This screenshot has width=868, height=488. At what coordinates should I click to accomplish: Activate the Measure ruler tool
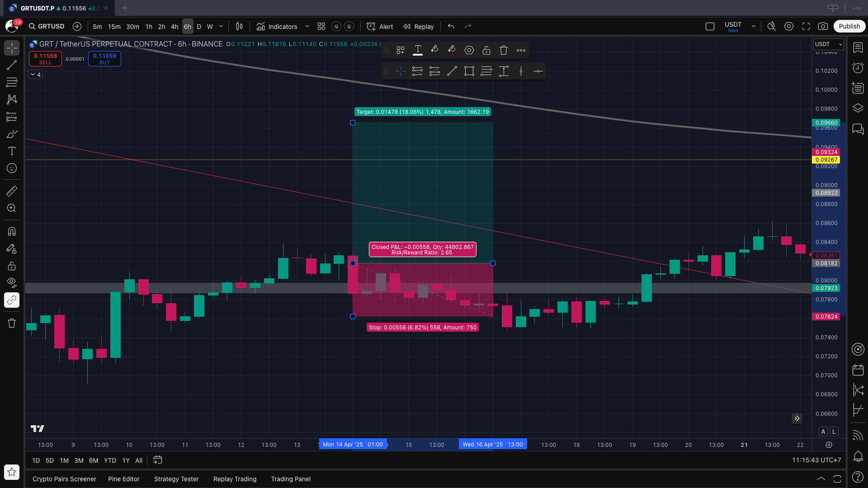click(x=11, y=191)
